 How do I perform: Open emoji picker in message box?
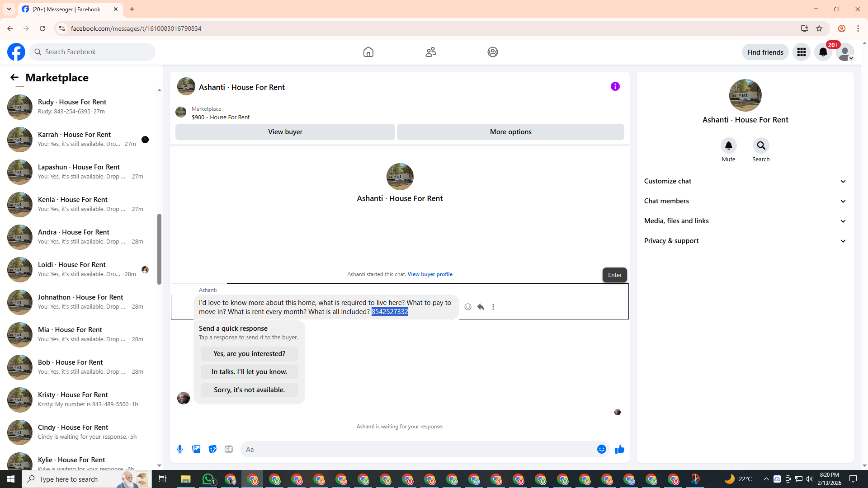pos(601,449)
